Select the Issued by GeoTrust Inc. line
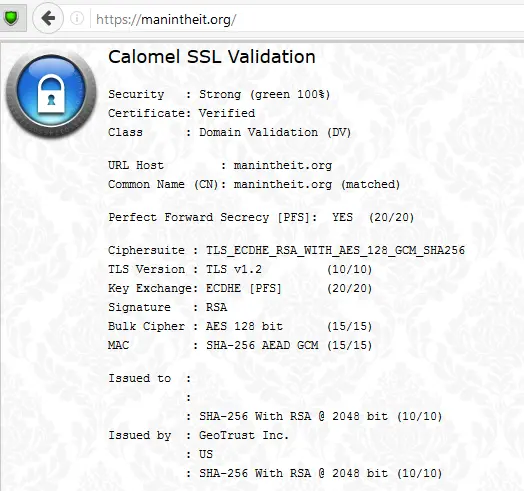Image resolution: width=524 pixels, height=491 pixels. coord(199,435)
